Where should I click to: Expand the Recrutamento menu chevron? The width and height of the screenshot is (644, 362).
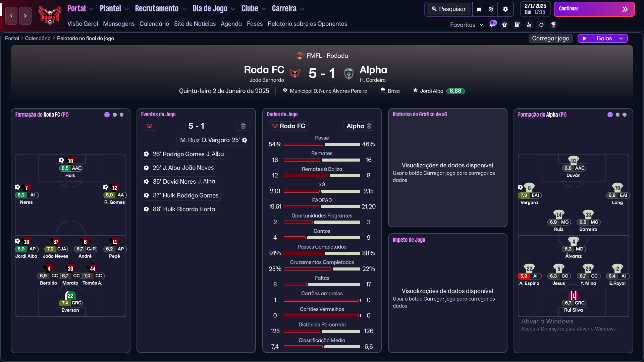point(184,9)
